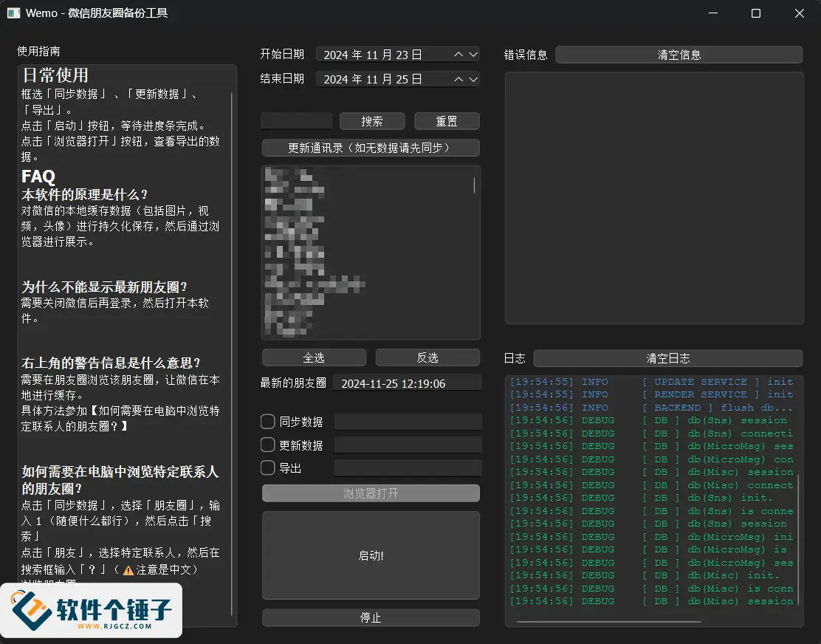
Task: Click the 搜索 button
Action: (372, 121)
